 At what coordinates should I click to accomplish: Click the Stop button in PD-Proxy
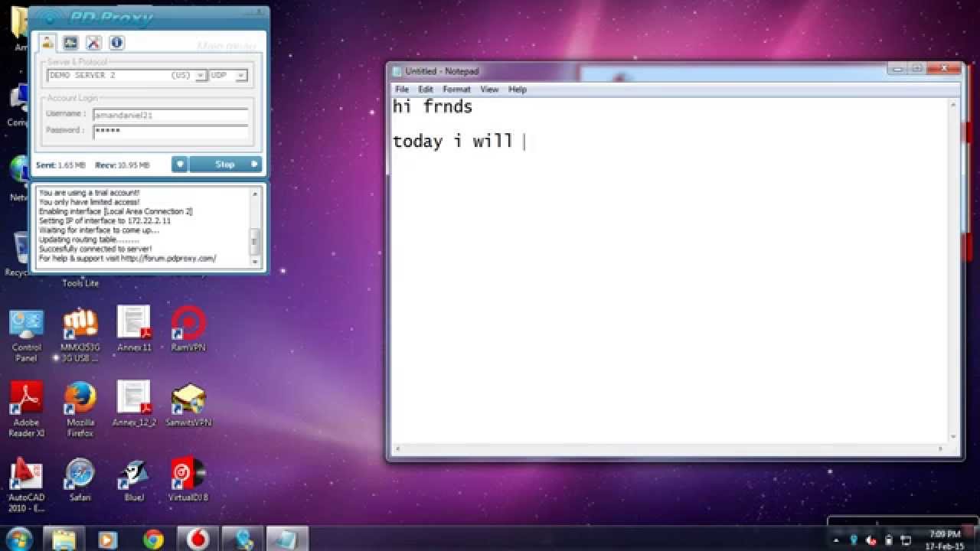click(225, 165)
